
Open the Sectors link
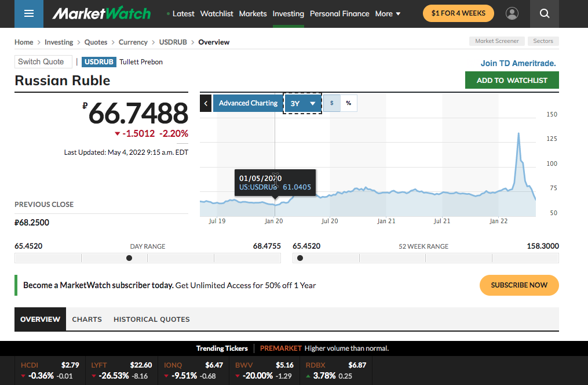(543, 41)
